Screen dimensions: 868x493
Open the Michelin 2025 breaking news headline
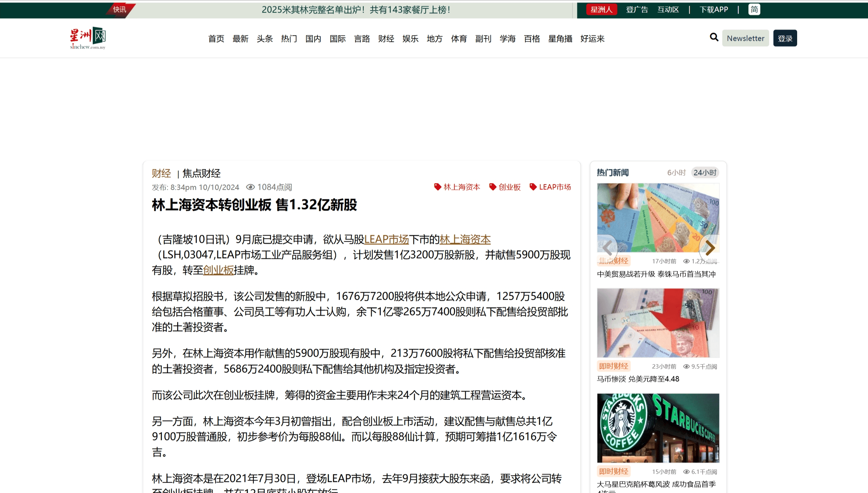pyautogui.click(x=356, y=10)
